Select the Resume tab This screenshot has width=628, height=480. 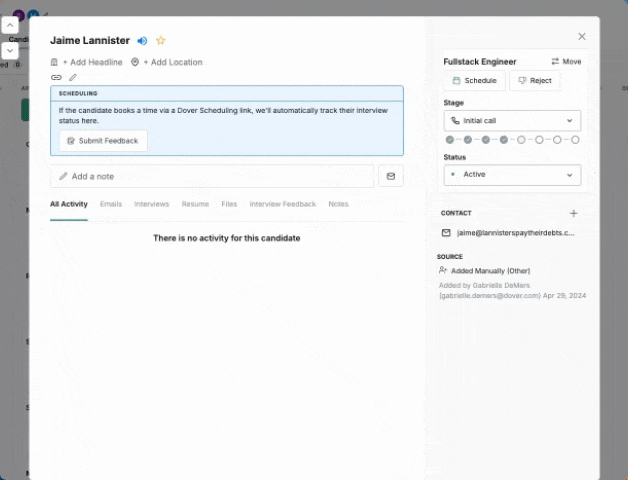tap(195, 204)
